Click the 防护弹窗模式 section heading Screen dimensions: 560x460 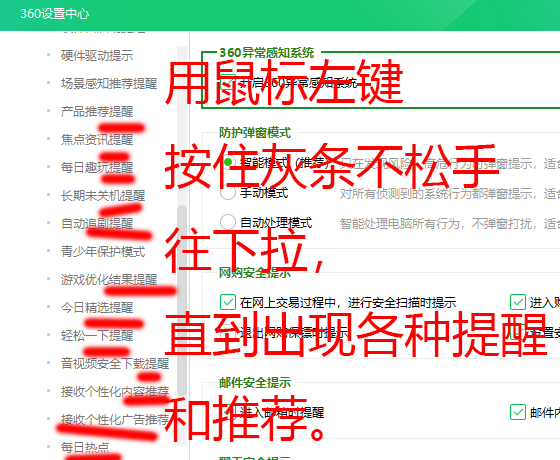pyautogui.click(x=255, y=133)
